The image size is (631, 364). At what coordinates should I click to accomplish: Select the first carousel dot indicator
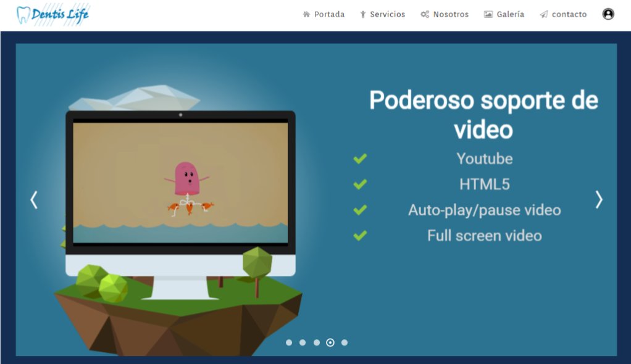click(x=288, y=342)
